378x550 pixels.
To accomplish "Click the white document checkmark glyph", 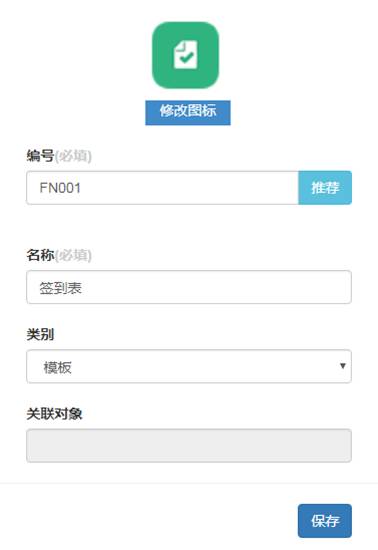I will [185, 55].
